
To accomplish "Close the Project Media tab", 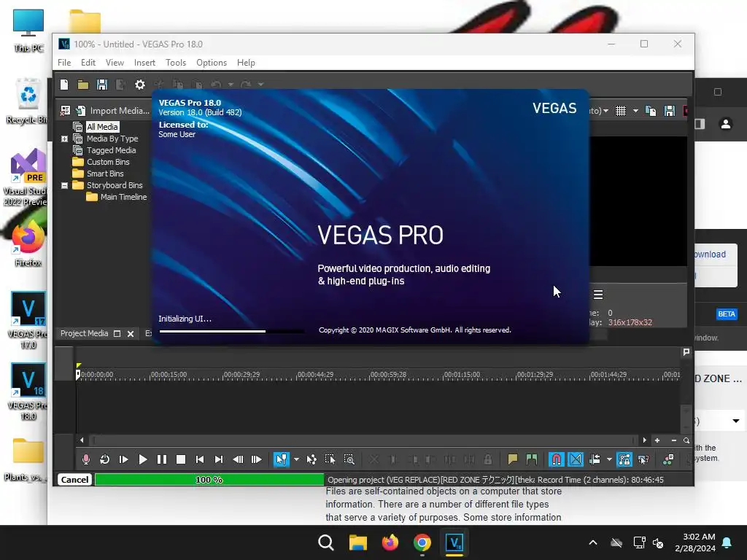I will pyautogui.click(x=131, y=334).
